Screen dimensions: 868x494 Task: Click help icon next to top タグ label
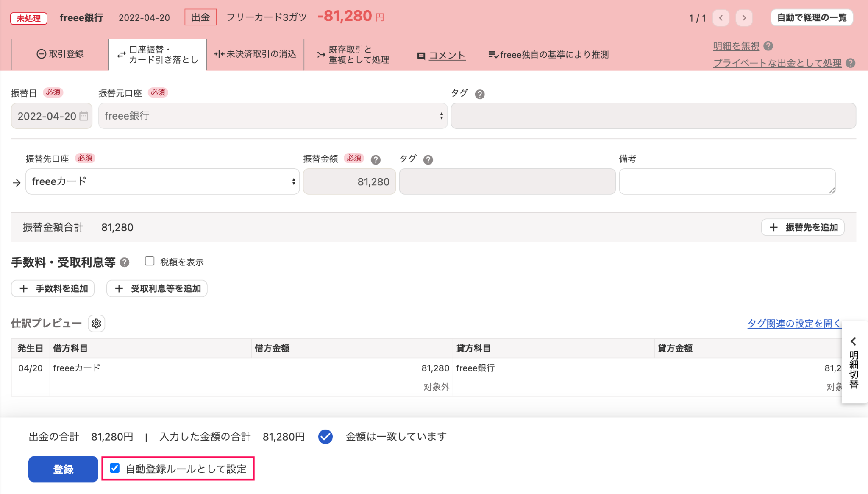(479, 94)
